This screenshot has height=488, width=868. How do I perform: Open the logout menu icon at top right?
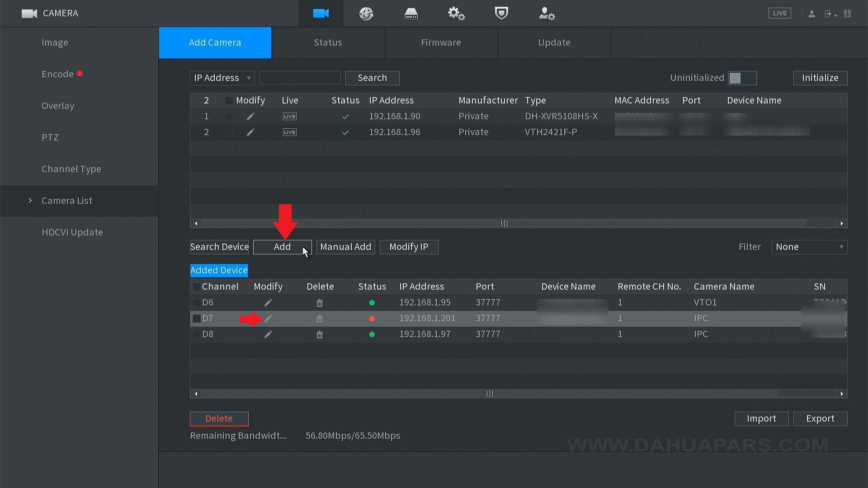pos(830,14)
